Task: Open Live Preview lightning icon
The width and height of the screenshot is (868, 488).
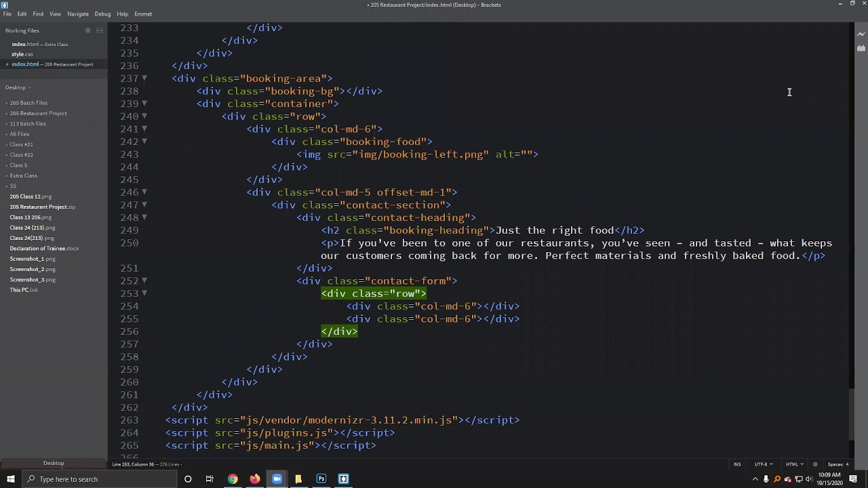Action: 861,35
